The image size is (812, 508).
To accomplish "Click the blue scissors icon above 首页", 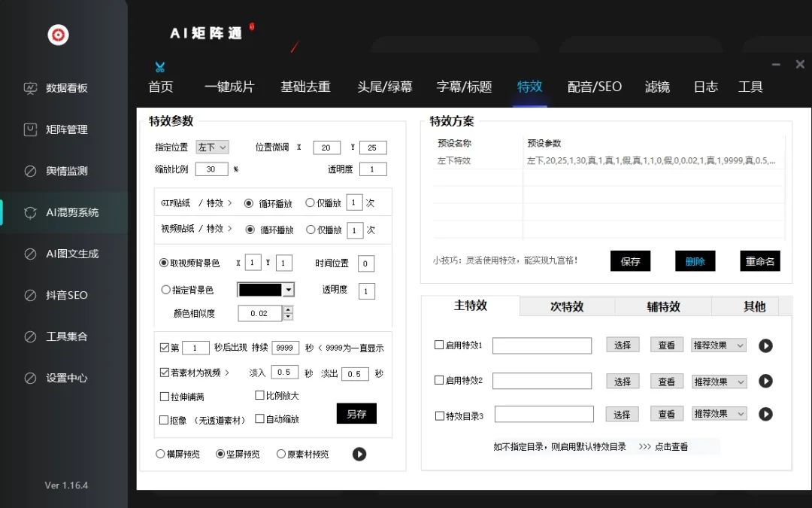I will [159, 67].
